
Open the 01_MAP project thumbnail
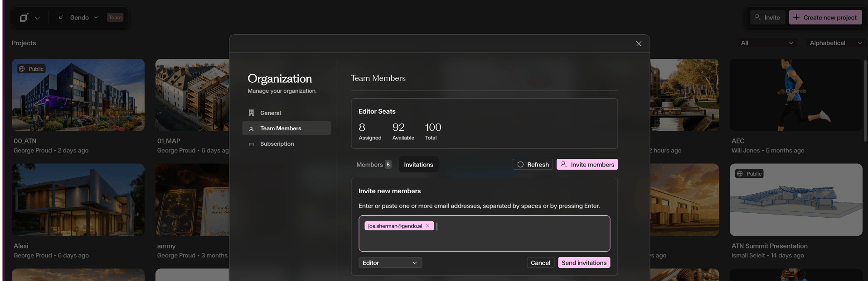coord(192,95)
